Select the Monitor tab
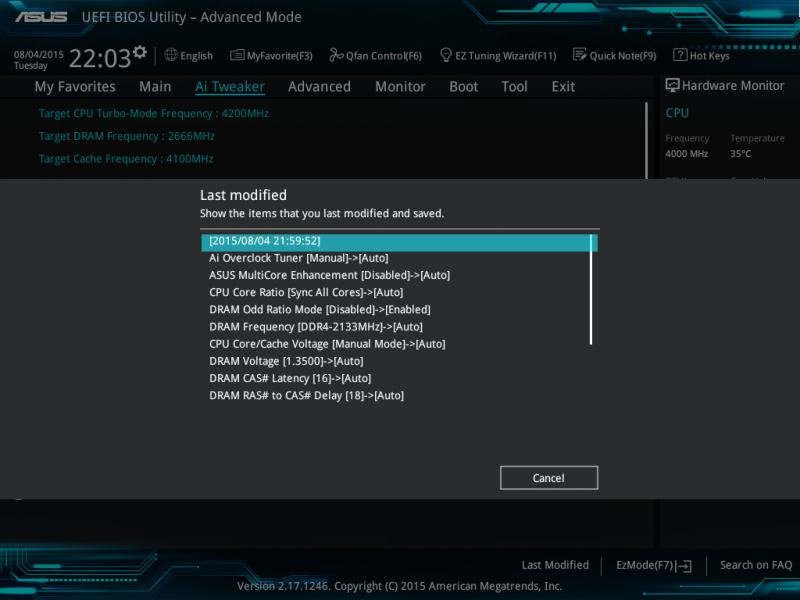Image resolution: width=800 pixels, height=600 pixels. [x=400, y=86]
